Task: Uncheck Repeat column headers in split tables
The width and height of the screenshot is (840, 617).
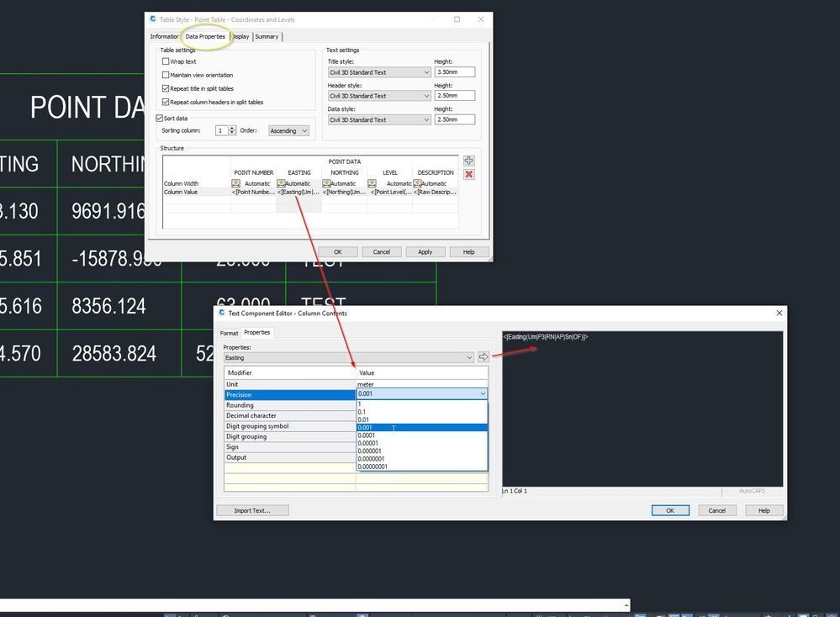Action: (166, 102)
